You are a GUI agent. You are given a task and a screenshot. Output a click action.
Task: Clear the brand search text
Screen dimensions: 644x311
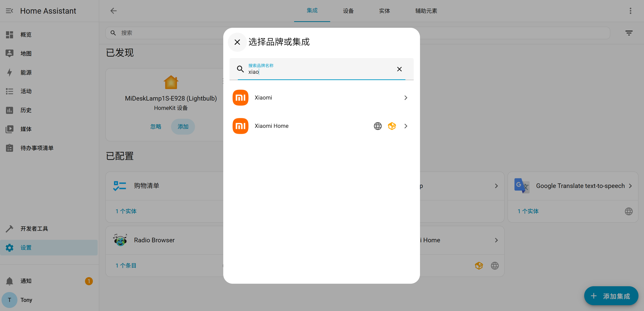(399, 69)
